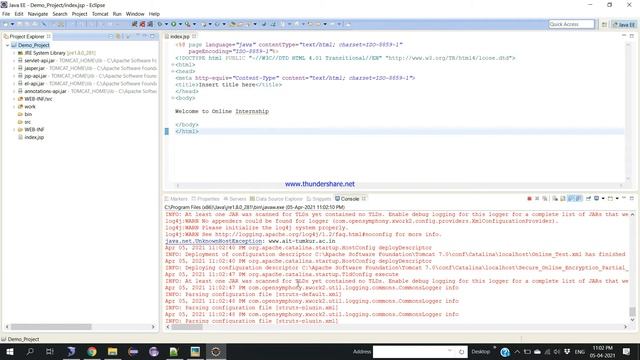
Task: Toggle Scroll Lock in Console toolbar
Action: coord(563,198)
